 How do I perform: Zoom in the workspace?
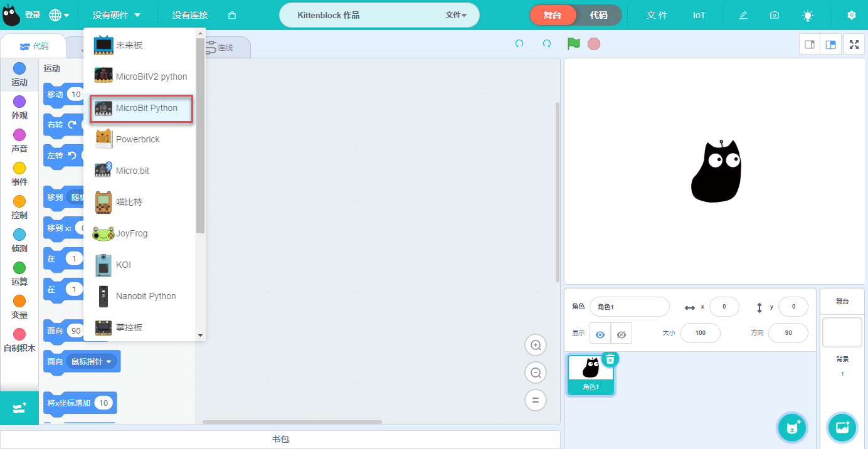click(536, 345)
